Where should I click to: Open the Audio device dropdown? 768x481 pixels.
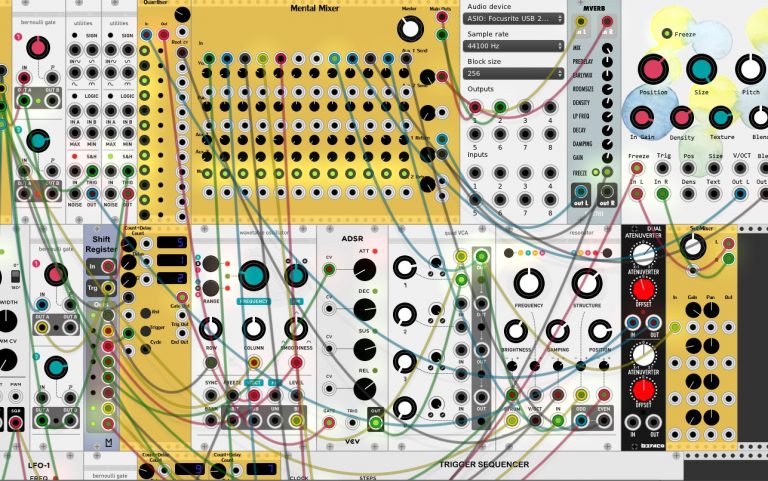tap(513, 19)
